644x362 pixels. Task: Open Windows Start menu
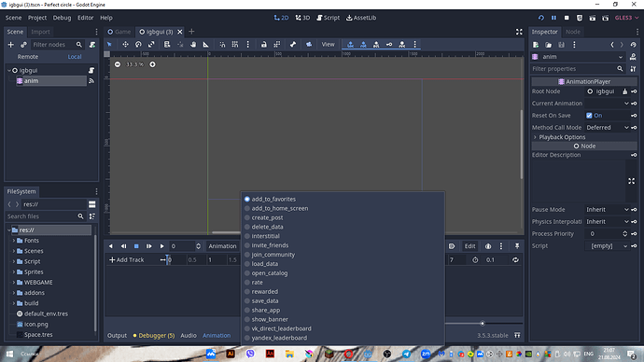coord(9,354)
